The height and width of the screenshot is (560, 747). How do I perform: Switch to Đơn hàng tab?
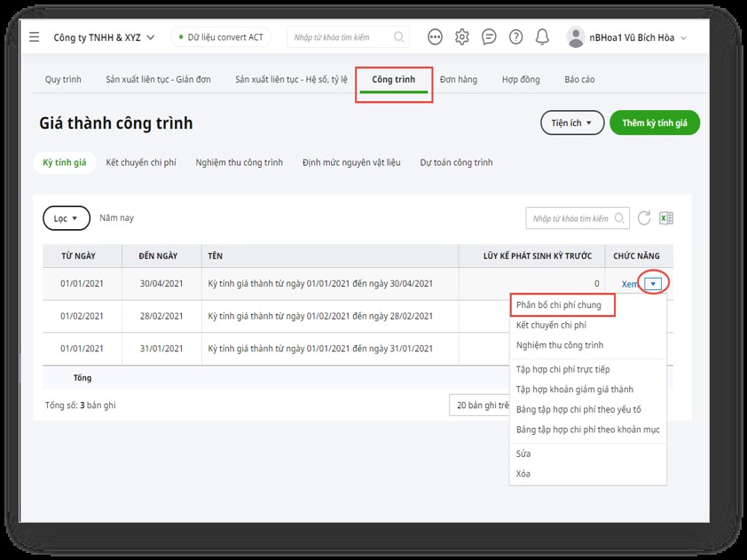tap(459, 79)
